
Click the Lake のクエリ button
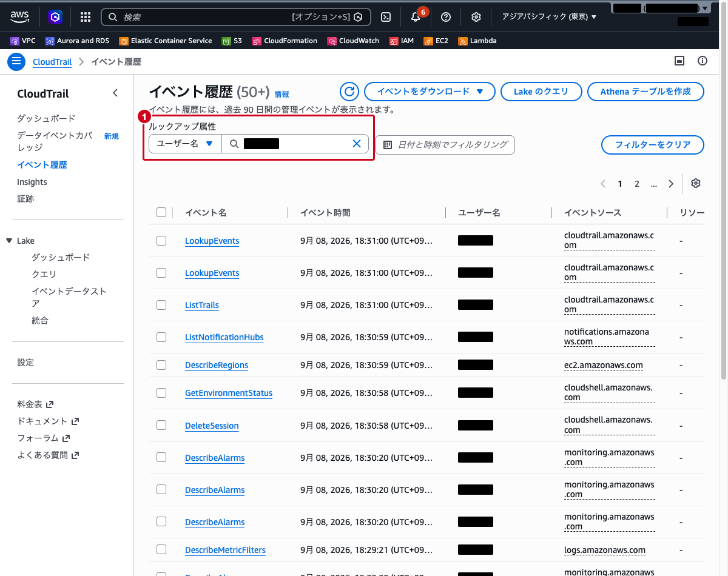(x=541, y=92)
